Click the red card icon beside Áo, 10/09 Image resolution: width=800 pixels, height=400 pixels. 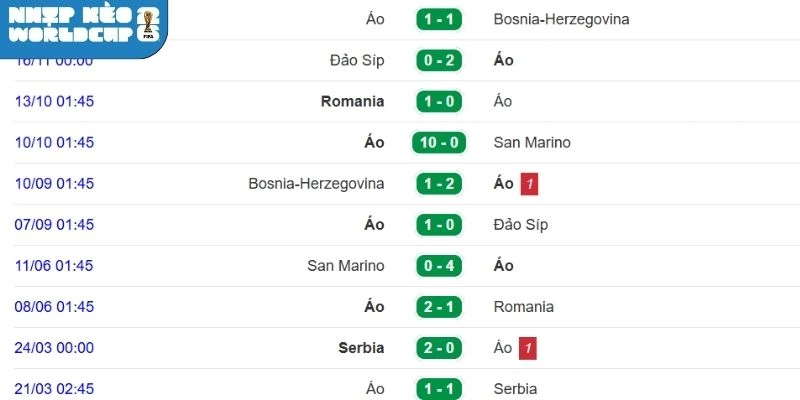(530, 184)
